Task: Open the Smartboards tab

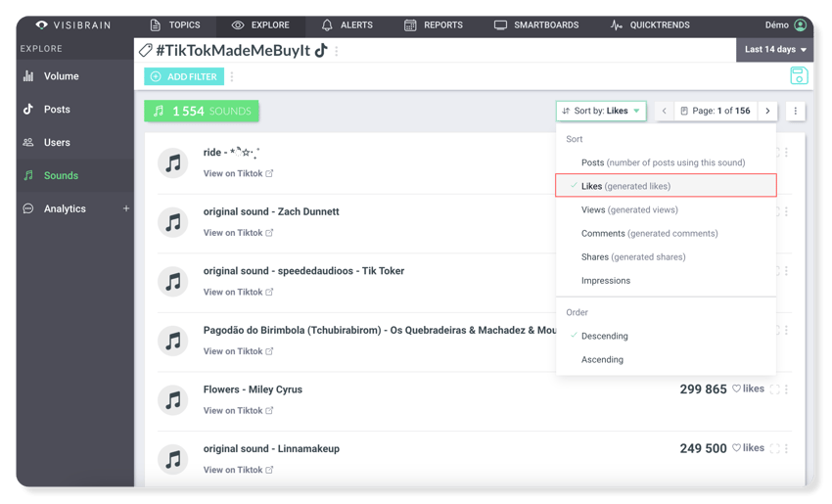Action: [x=536, y=24]
